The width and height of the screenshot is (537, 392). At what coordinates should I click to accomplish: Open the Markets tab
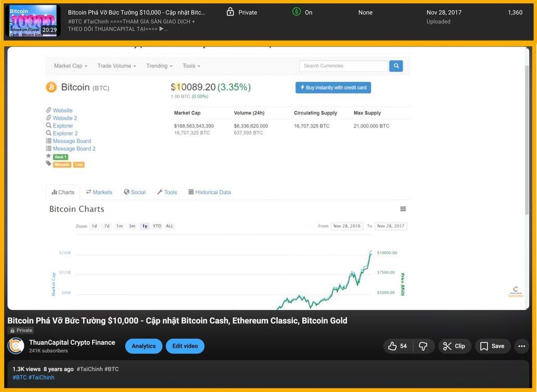tap(99, 192)
